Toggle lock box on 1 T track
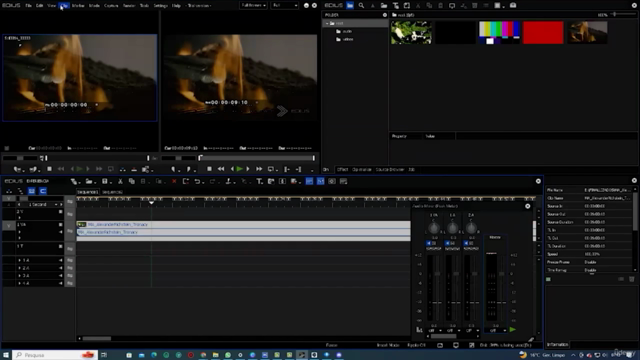The height and width of the screenshot is (360, 640). pyautogui.click(x=60, y=246)
